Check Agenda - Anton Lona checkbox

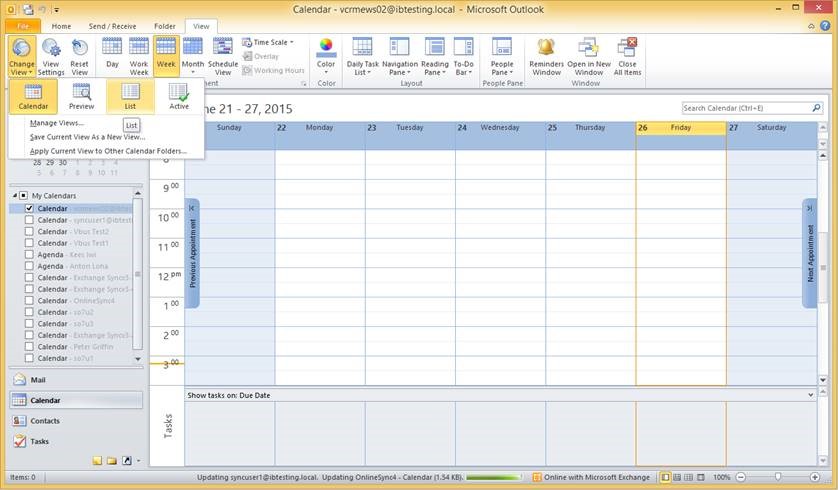[x=29, y=266]
